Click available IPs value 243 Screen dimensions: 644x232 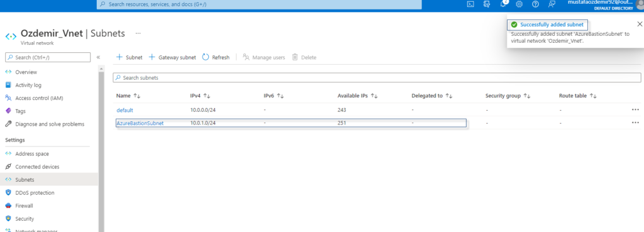point(341,110)
